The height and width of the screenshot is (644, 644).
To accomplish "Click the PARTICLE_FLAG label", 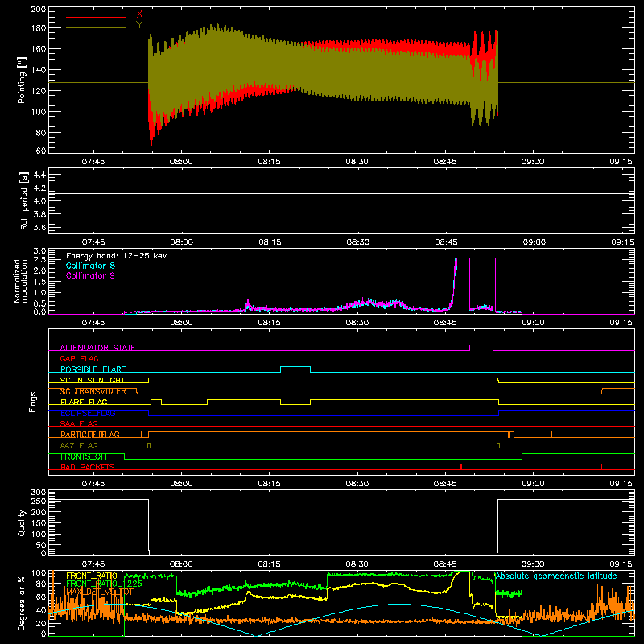I will click(90, 435).
